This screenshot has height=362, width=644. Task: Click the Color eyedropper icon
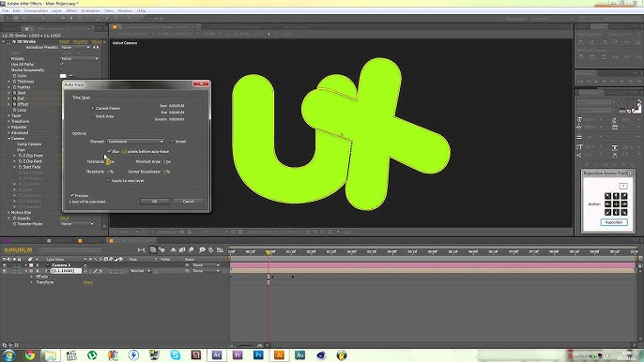[x=71, y=76]
